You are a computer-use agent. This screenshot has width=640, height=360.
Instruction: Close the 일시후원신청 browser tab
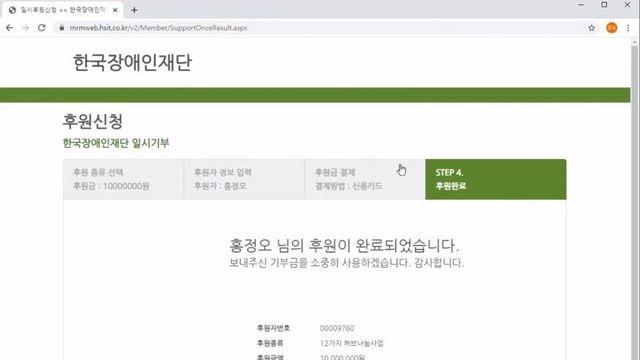115,10
